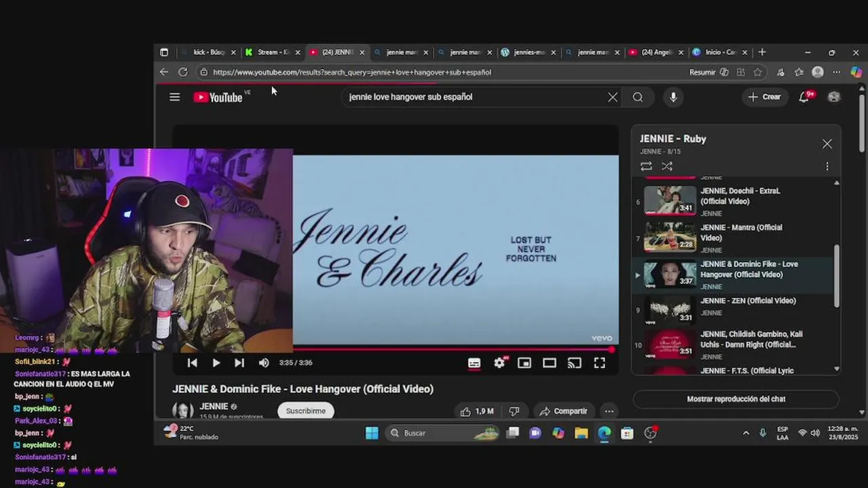The image size is (868, 488).
Task: Open the JENNIE channel name link
Action: (x=214, y=407)
